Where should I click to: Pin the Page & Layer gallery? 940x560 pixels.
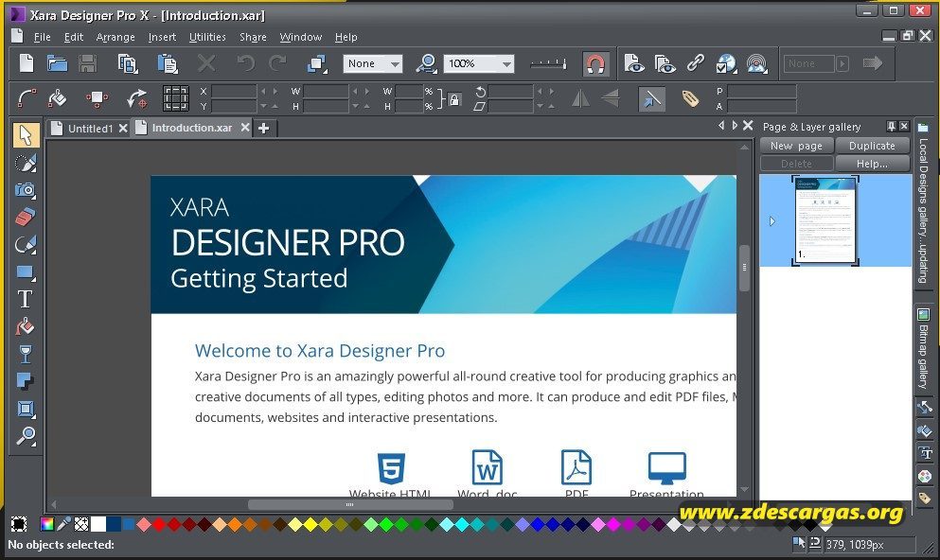tap(892, 127)
